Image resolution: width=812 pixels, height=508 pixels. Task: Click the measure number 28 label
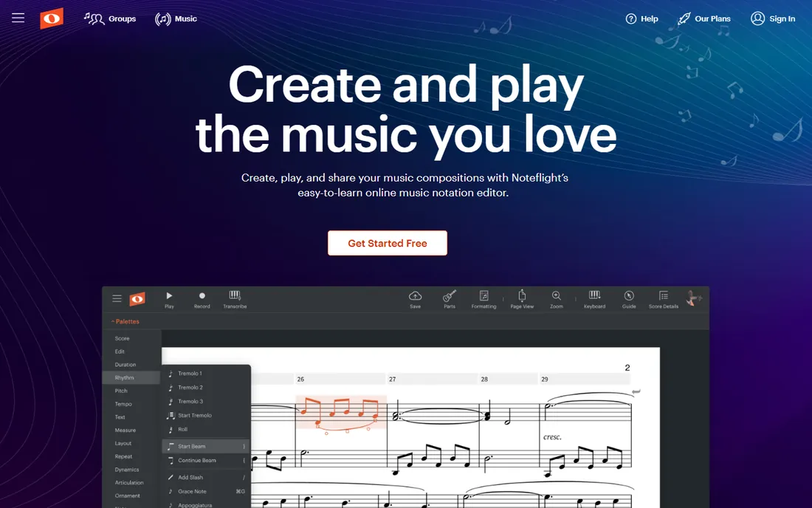tap(484, 380)
